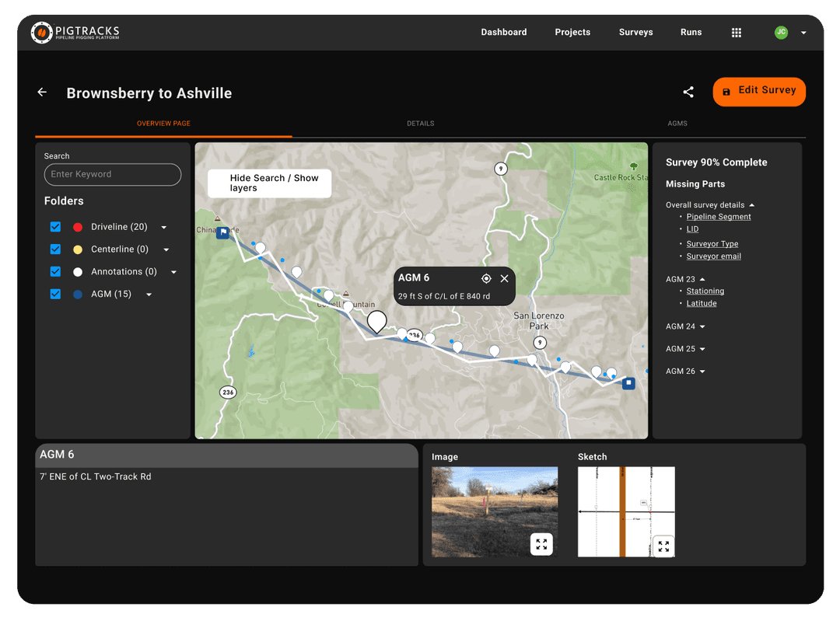Expand the AGM field photo to fullscreen

pyautogui.click(x=541, y=544)
